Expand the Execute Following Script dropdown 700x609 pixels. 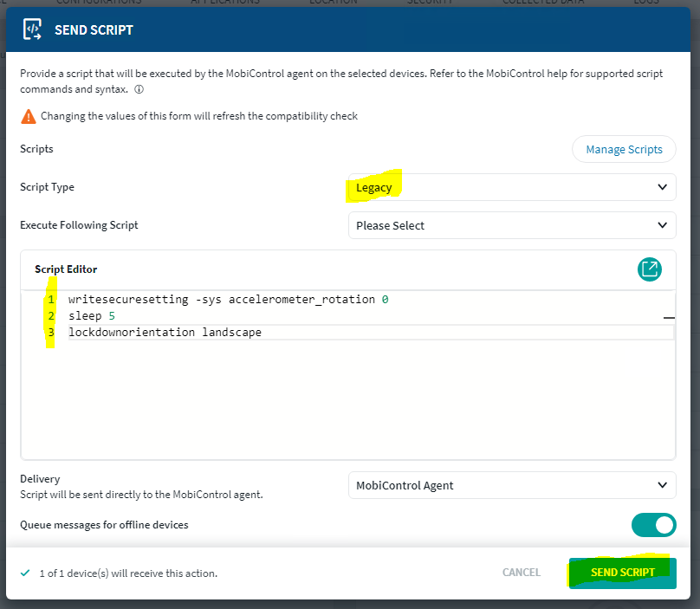pos(511,225)
